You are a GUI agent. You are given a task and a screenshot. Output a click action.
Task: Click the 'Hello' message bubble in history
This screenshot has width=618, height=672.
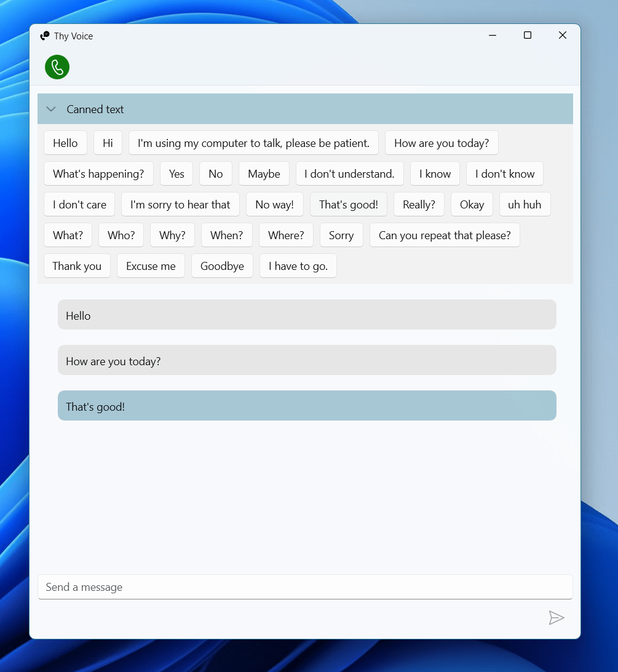click(307, 315)
